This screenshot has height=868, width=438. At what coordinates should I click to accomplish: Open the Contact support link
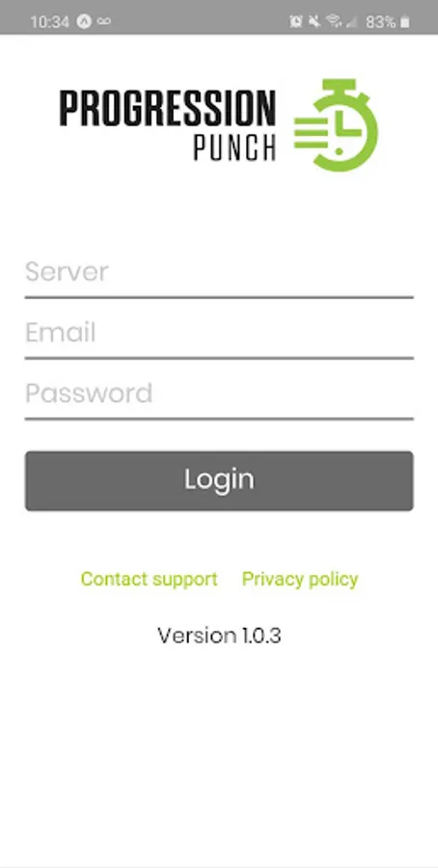tap(149, 579)
